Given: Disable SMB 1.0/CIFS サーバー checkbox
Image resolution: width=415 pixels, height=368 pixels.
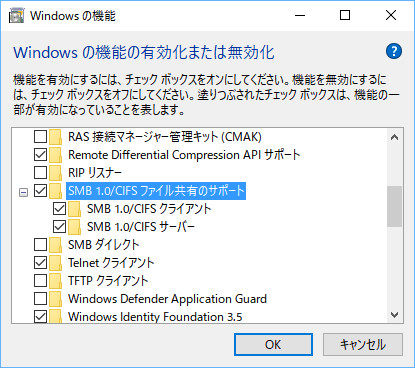Looking at the screenshot, I should [x=59, y=227].
